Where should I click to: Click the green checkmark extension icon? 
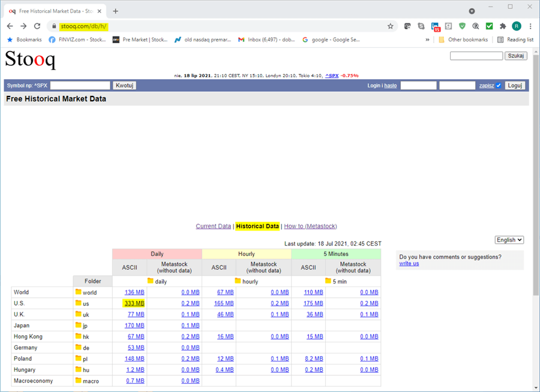tap(489, 26)
